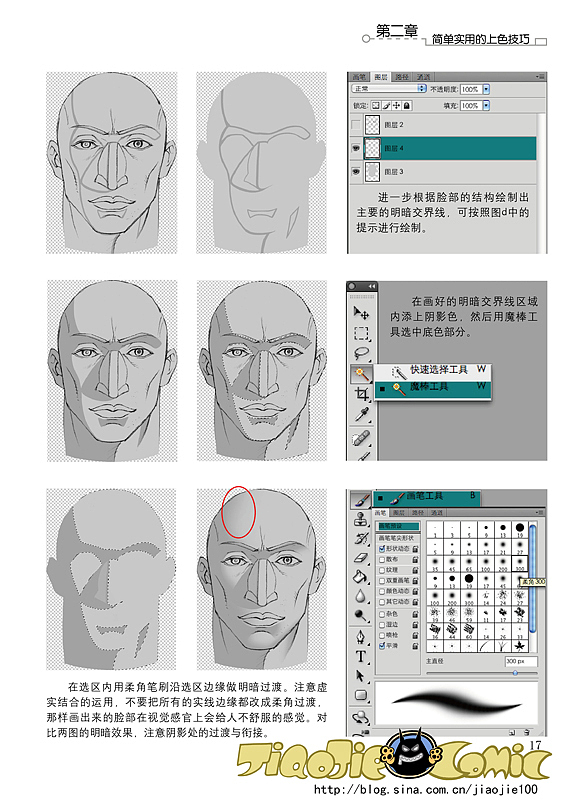
Task: Click the padlock beside 形状动态
Action: point(416,548)
